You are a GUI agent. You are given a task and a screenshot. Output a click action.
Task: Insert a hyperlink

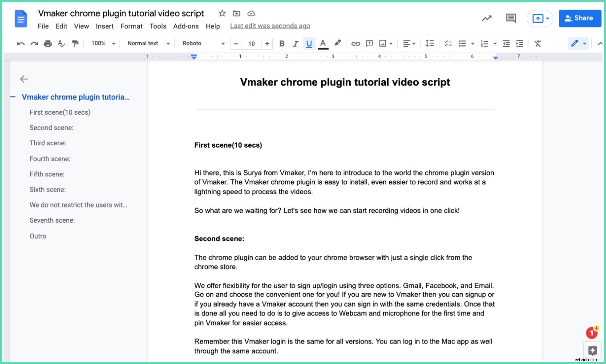[356, 43]
